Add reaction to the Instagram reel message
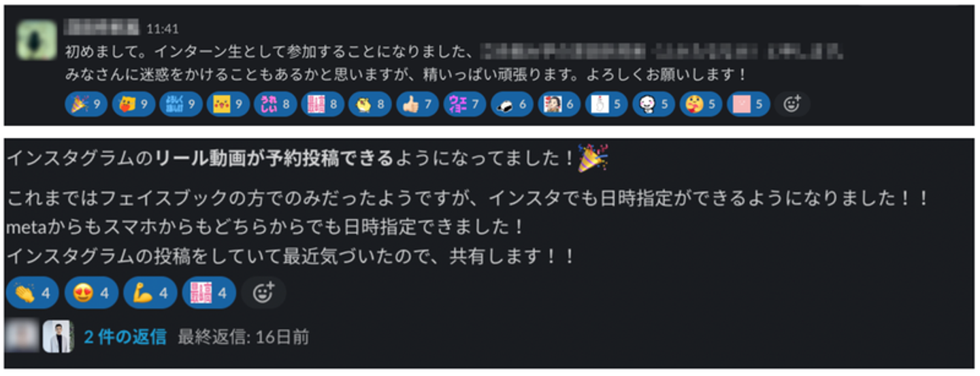980x376 pixels. tap(263, 293)
